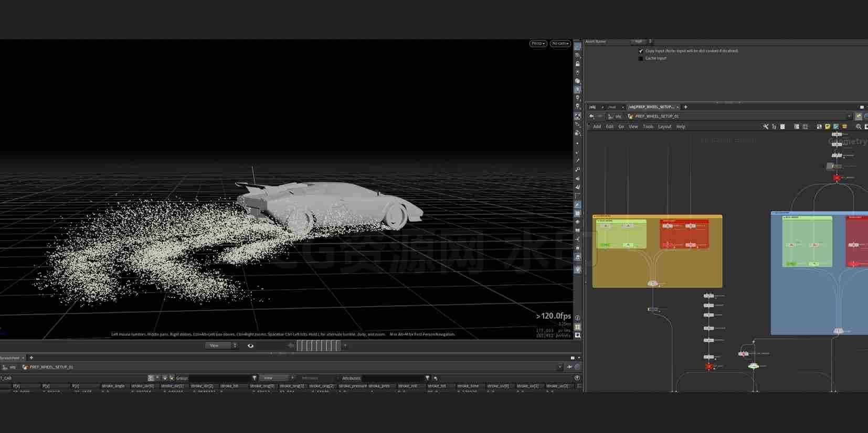Click the four-view layout icon in viewport toolbar
Screen dimensions: 868x433
tap(577, 327)
